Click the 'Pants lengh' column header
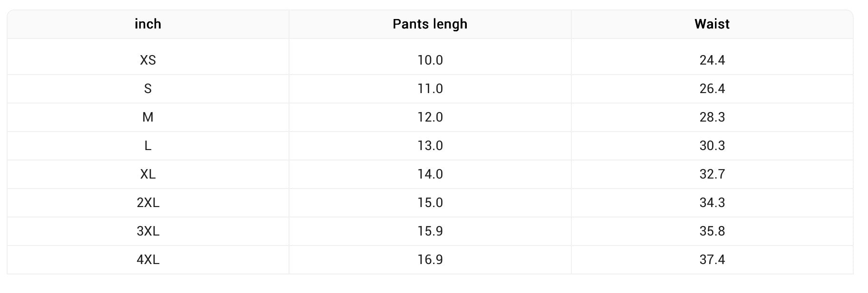Viewport: 868px width, 293px height. pos(430,24)
